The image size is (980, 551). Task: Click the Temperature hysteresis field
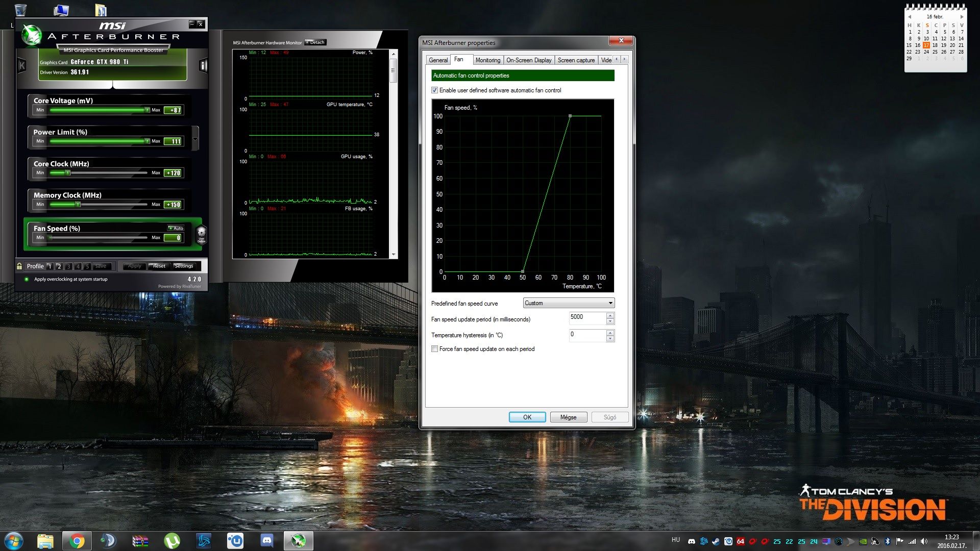click(x=587, y=335)
